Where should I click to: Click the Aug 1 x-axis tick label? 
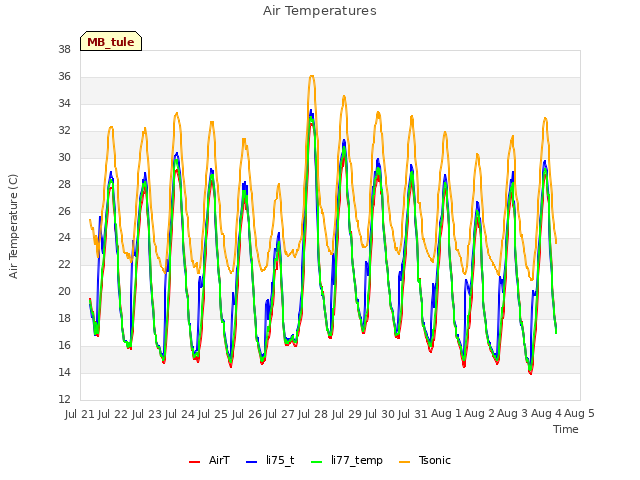pyautogui.click(x=447, y=414)
